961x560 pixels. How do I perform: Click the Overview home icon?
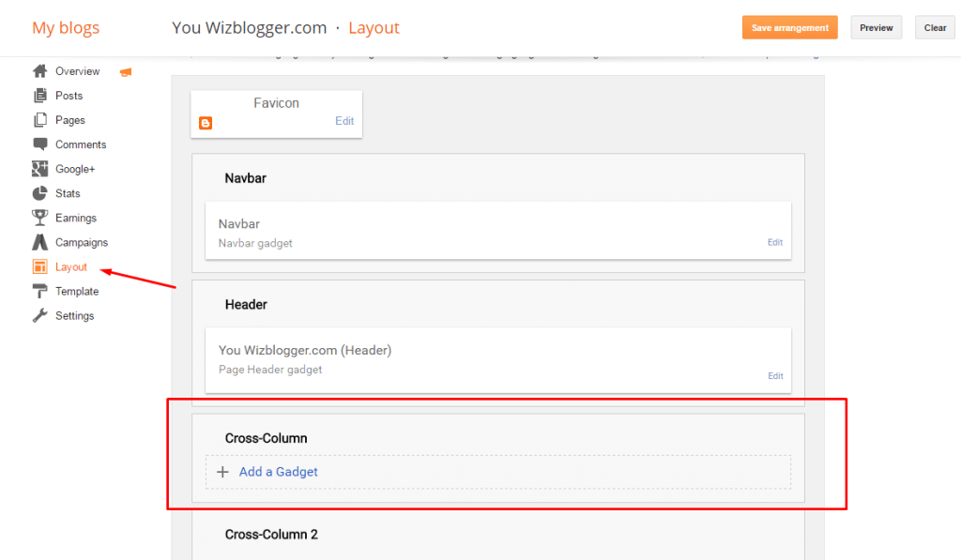(x=39, y=71)
